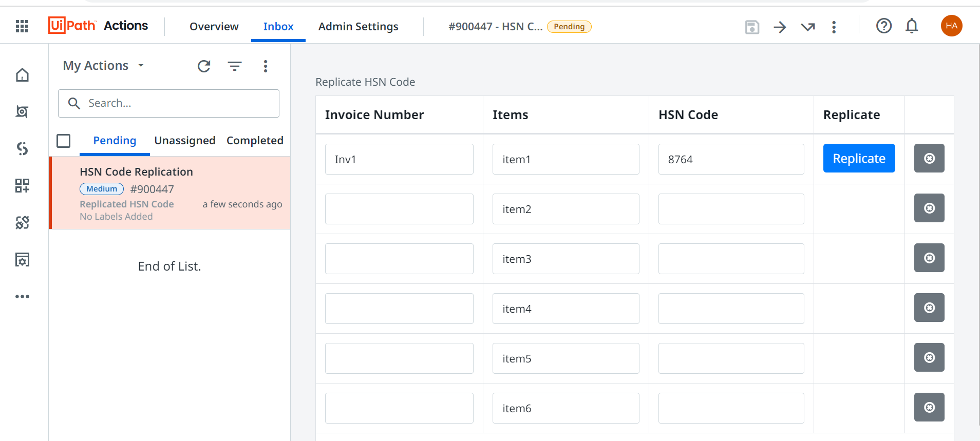Refresh the My Actions list

pos(204,66)
